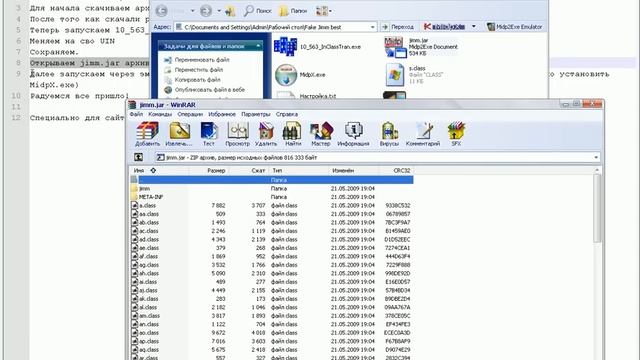Open the Файл menu in WinRAR
The width and height of the screenshot is (640, 360).
[136, 114]
